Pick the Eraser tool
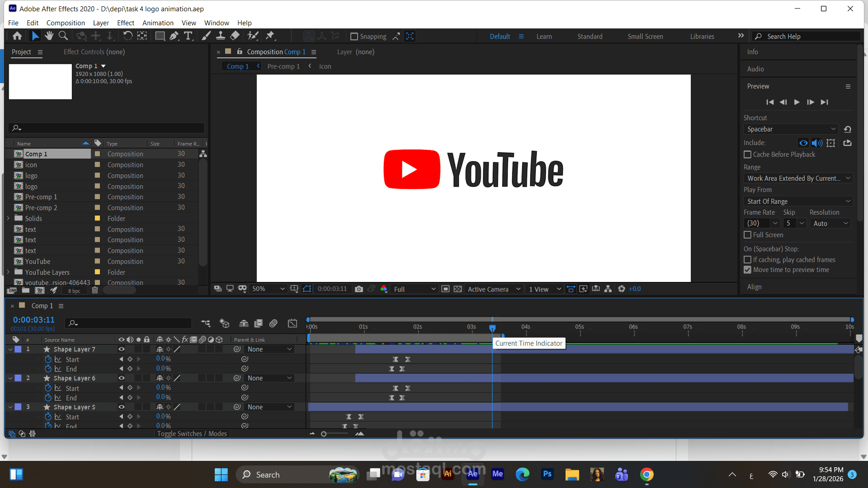Image resolution: width=868 pixels, height=488 pixels. 235,36
